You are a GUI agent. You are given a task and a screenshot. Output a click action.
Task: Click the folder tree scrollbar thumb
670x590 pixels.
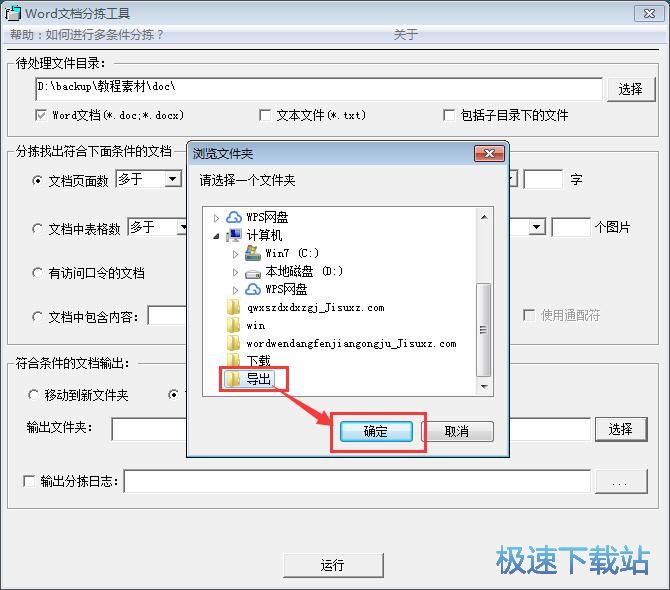tap(484, 329)
